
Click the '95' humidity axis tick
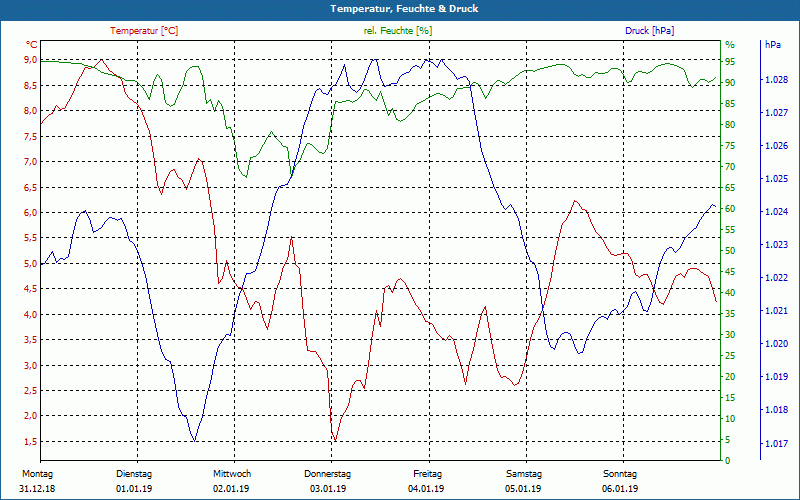pos(730,61)
